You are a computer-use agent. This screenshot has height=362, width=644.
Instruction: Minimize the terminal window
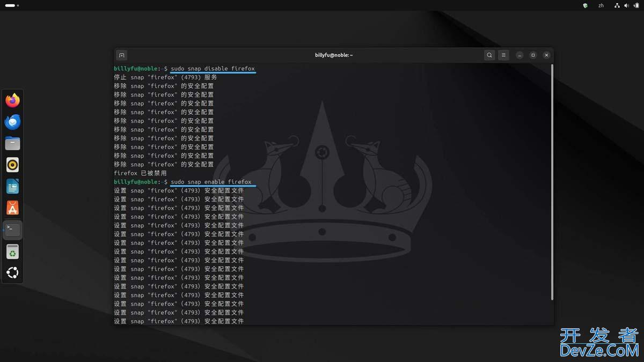(x=519, y=55)
